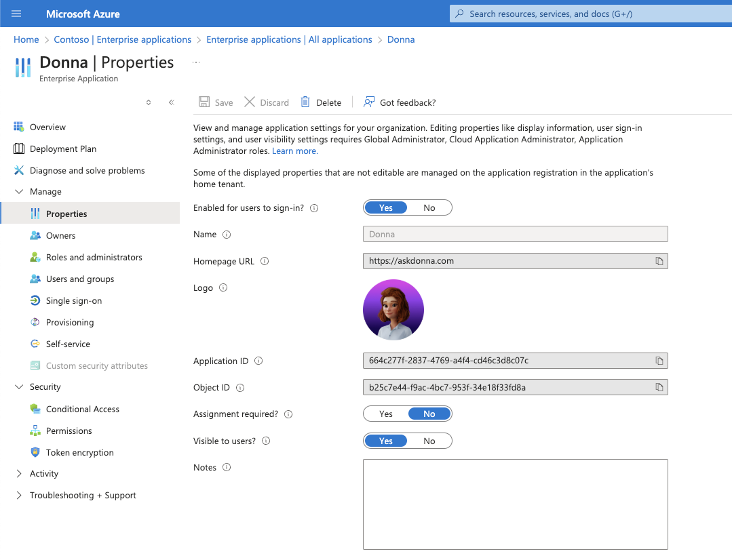Click the Delete trash icon
Viewport: 732px width, 560px height.
[305, 102]
